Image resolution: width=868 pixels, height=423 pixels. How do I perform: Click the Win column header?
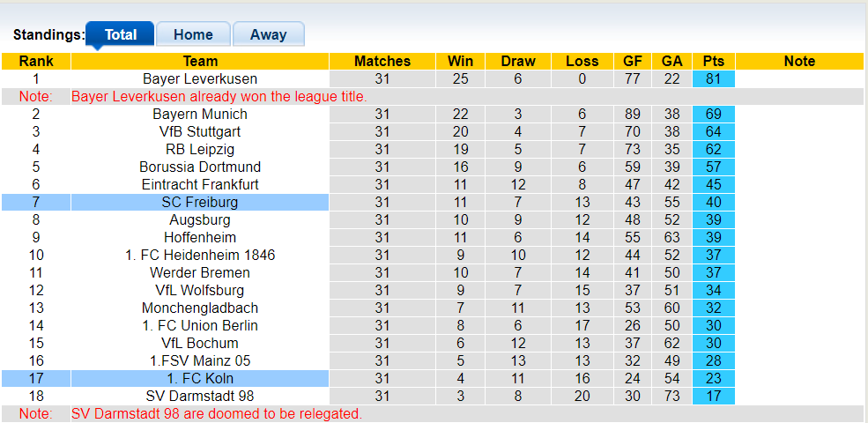click(460, 61)
